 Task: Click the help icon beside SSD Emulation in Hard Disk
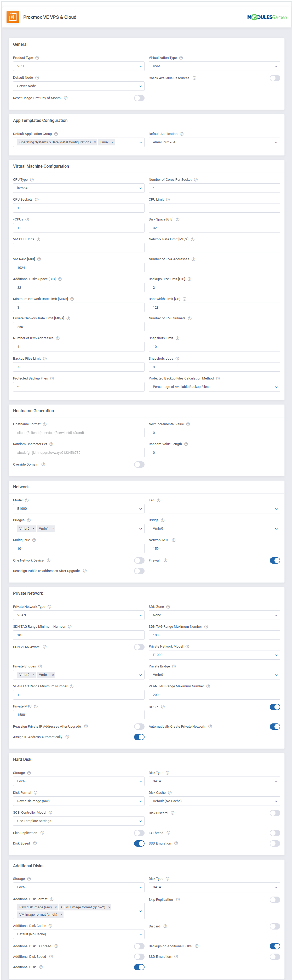[x=176, y=843]
